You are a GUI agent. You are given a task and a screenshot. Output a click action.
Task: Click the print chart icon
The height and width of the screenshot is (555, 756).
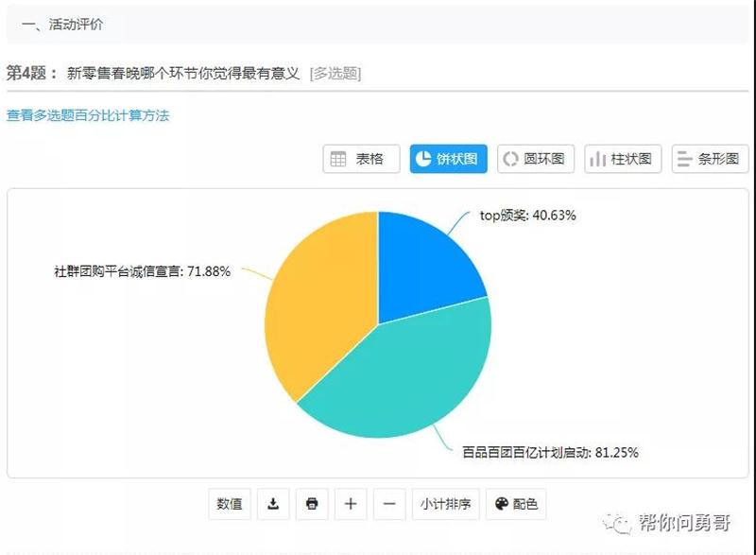(x=312, y=504)
